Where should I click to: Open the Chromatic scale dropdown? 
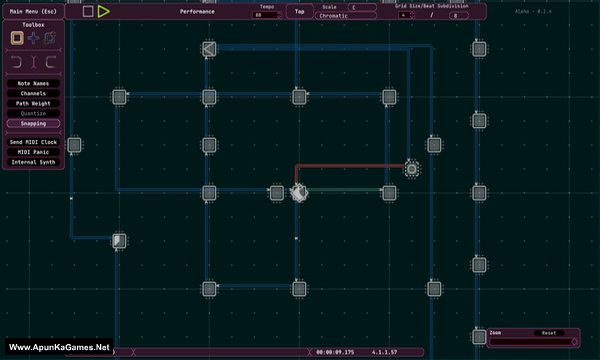coord(346,16)
